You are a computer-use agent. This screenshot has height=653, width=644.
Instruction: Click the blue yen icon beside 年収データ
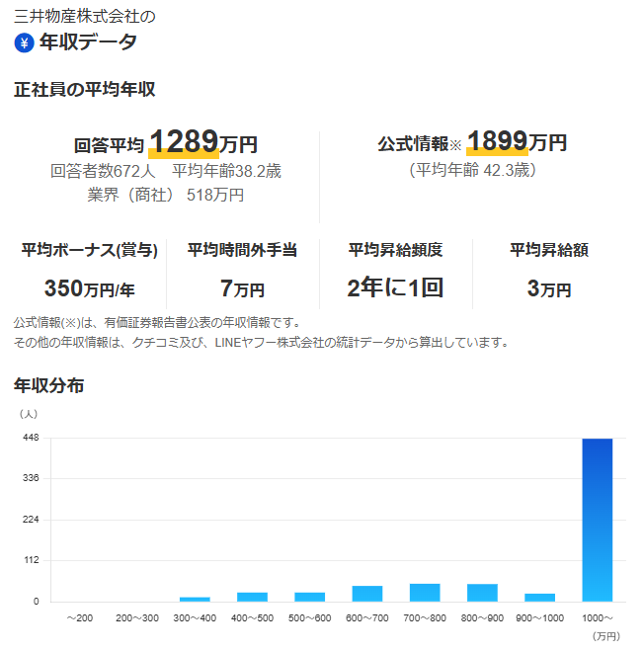click(x=24, y=42)
